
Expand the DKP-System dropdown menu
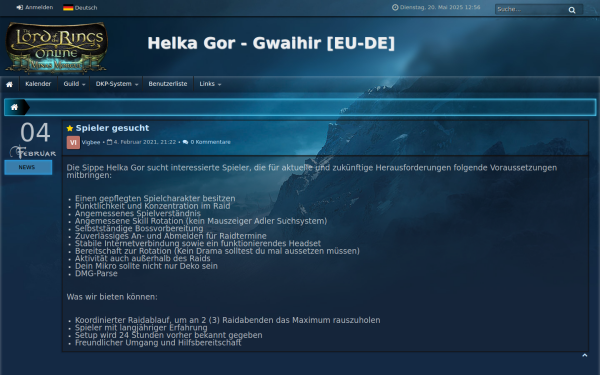[117, 84]
